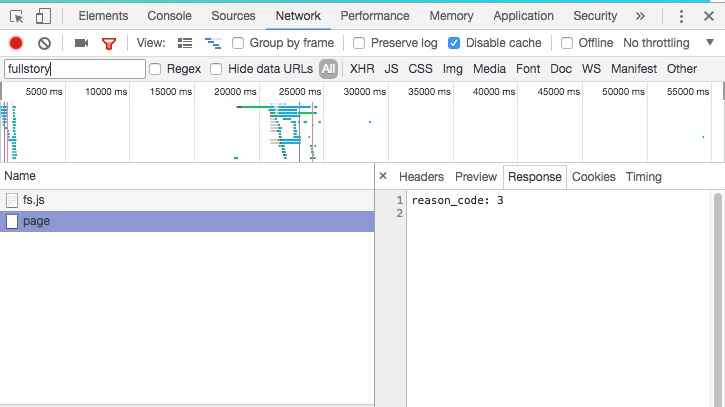Image resolution: width=725 pixels, height=407 pixels.
Task: Select the fs.js request
Action: pos(34,200)
